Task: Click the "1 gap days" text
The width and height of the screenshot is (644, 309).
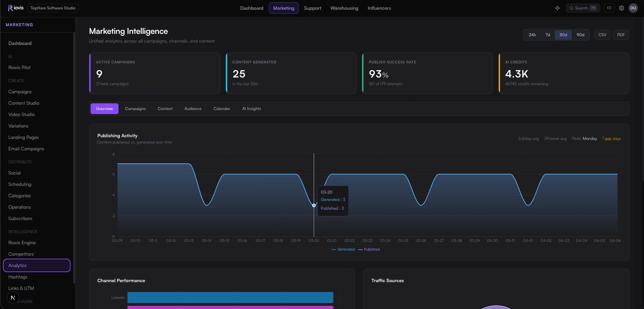Action: coord(611,139)
